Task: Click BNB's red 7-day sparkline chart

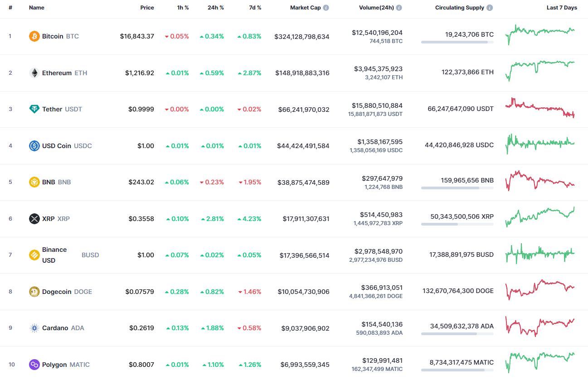Action: [540, 181]
